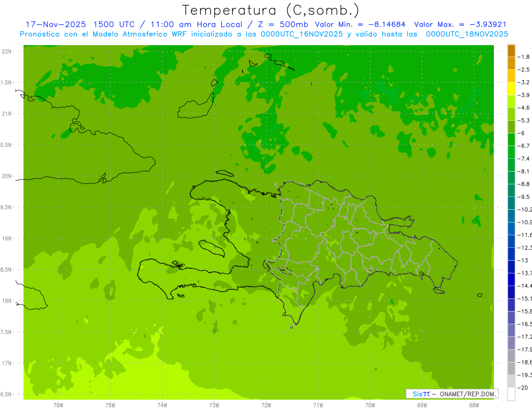Image resolution: width=532 pixels, height=411 pixels.
Task: Click the colorbar label '-7.4'
Action: coord(524,158)
